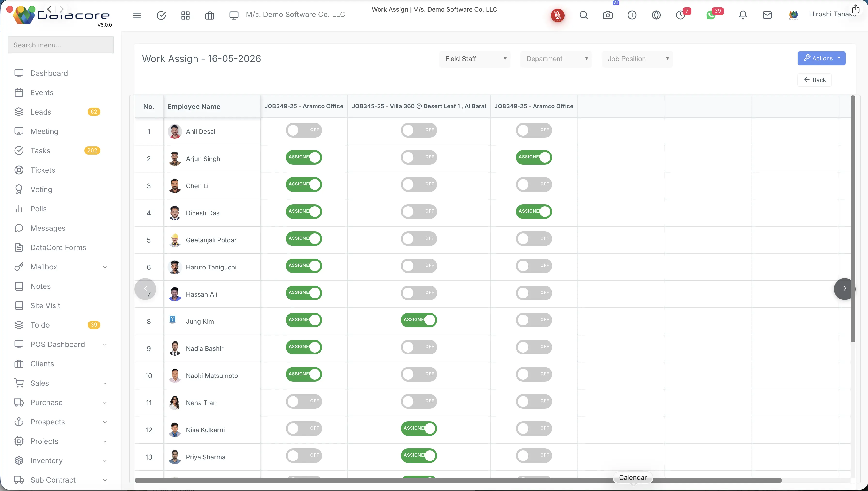Screen dimensions: 868x491
Task: Turn off Jung Kim's Villa 360 assignment
Action: (x=419, y=320)
